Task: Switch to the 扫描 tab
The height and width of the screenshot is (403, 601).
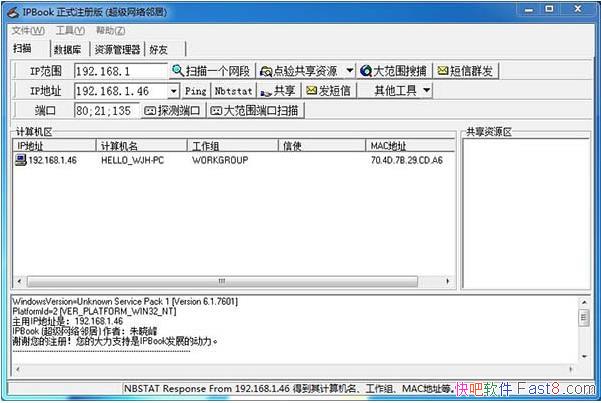Action: pyautogui.click(x=22, y=49)
